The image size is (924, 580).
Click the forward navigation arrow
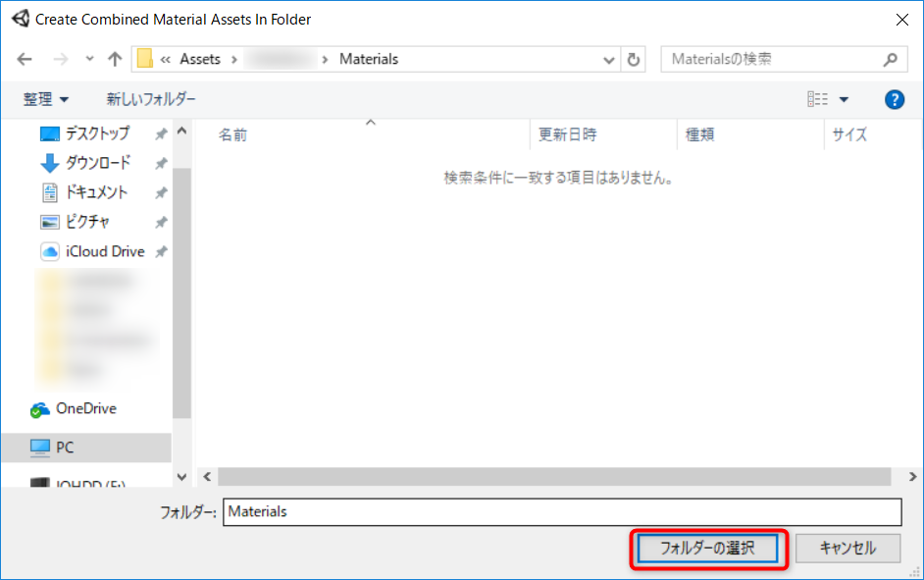pyautogui.click(x=61, y=59)
